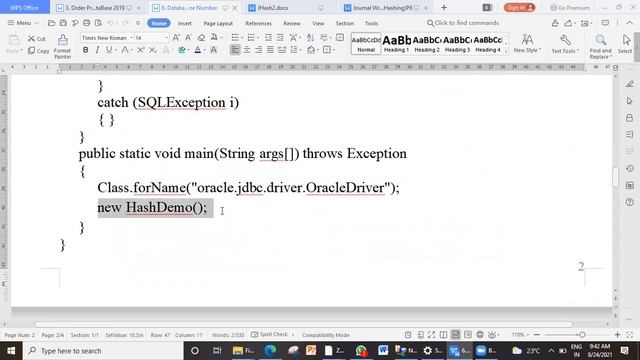Open the Windows Start menu
The image size is (640, 360).
(11, 351)
